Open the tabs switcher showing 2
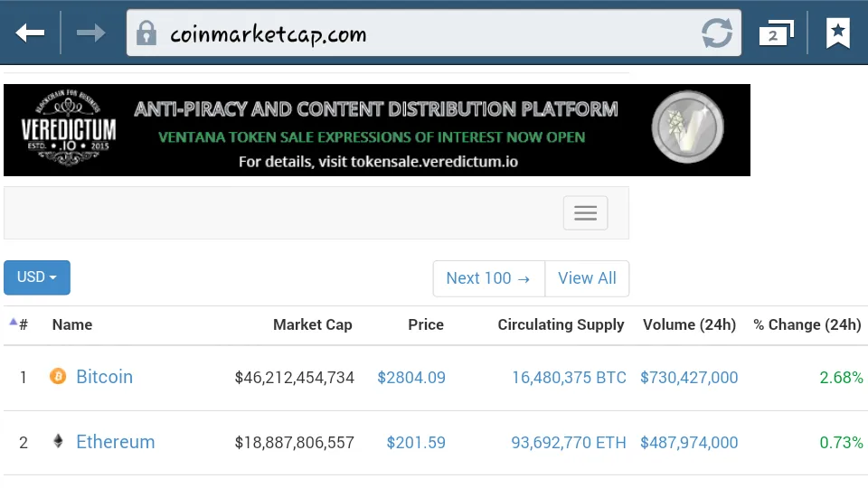Screen dimensions: 868x488 point(776,33)
